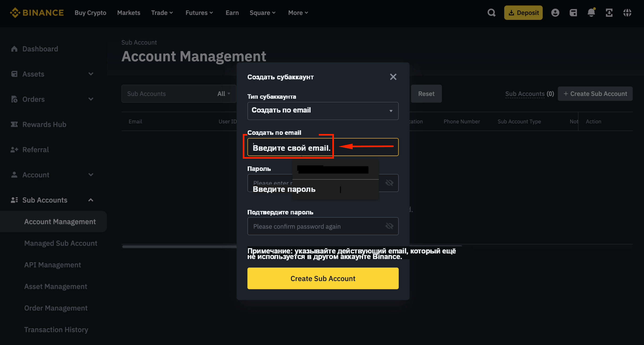
Task: Select API Management in sidebar
Action: coord(53,265)
